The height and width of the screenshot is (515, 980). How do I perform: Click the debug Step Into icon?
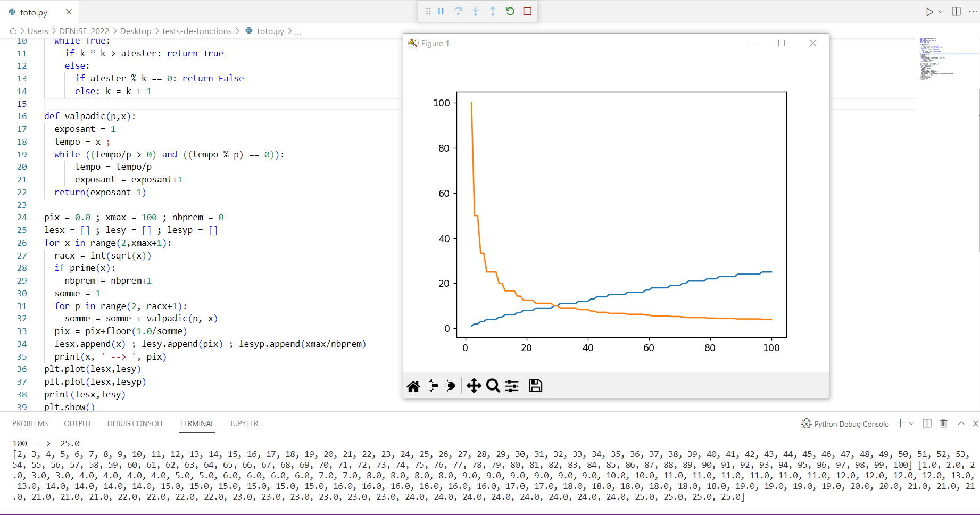(476, 11)
